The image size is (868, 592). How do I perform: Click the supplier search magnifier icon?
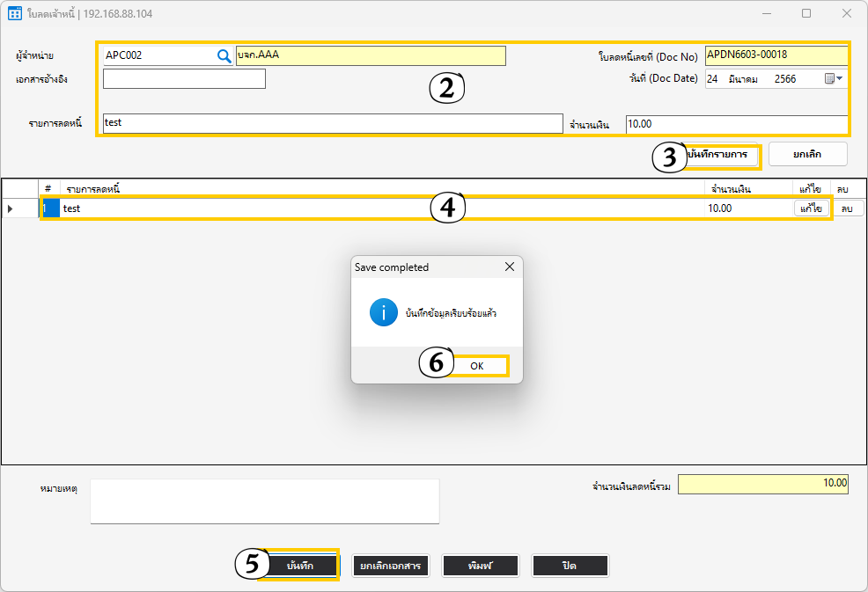pyautogui.click(x=224, y=55)
